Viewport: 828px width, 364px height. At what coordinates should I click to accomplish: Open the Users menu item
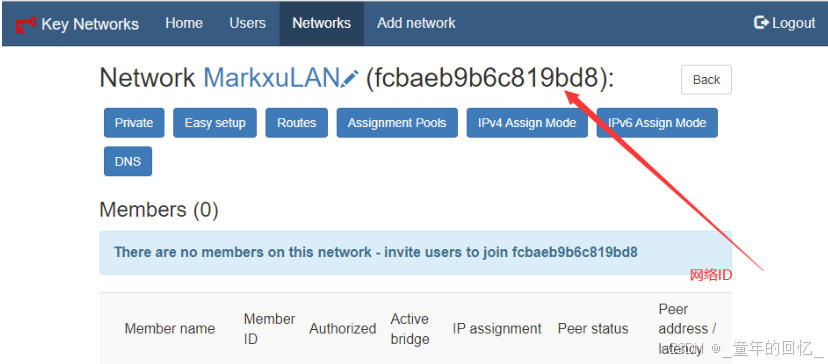[x=248, y=23]
